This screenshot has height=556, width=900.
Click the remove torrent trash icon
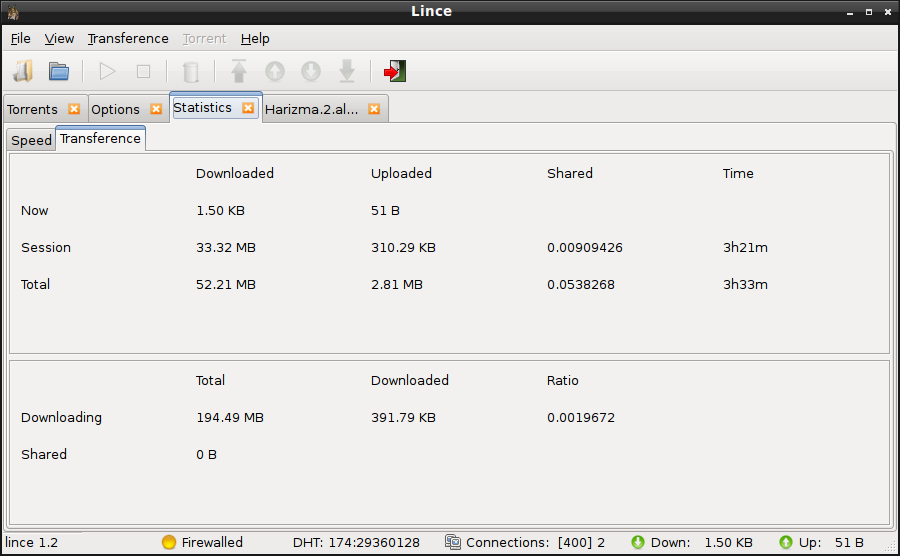tap(191, 72)
